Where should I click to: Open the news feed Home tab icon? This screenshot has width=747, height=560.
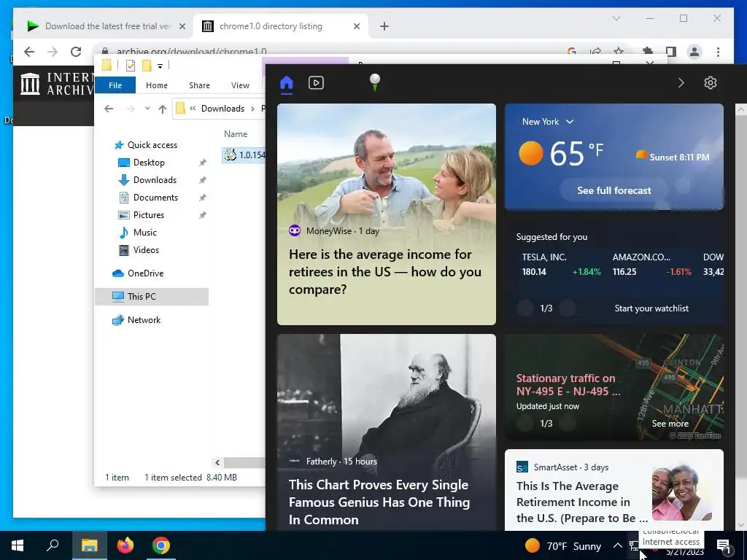(286, 83)
